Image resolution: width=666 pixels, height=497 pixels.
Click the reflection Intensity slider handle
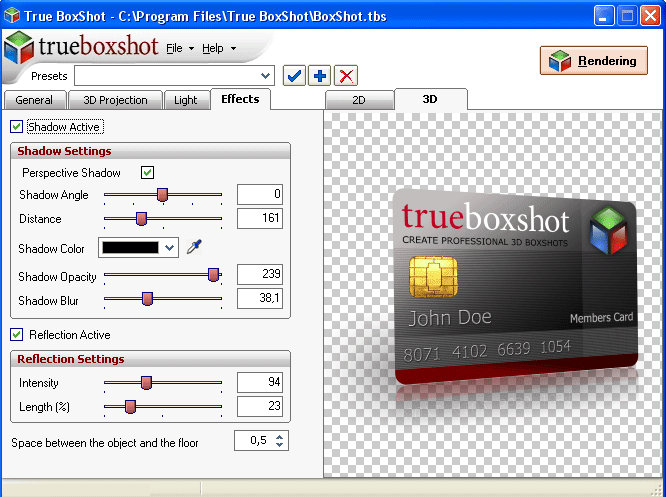click(x=146, y=382)
